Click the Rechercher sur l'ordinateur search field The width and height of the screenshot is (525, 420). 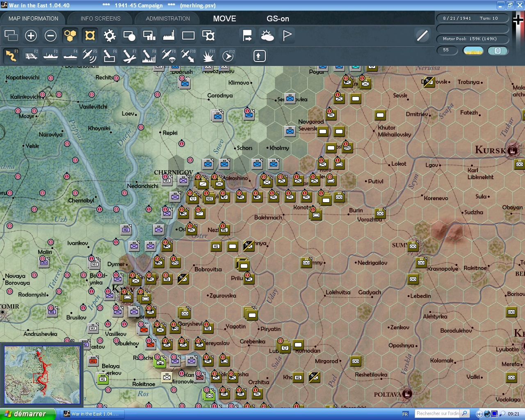[x=438, y=413]
